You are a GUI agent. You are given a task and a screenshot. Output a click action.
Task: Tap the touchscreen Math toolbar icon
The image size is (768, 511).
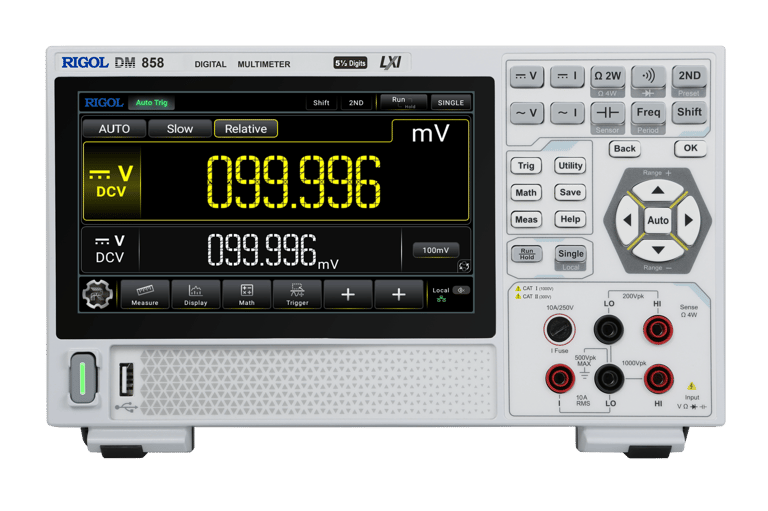(246, 294)
